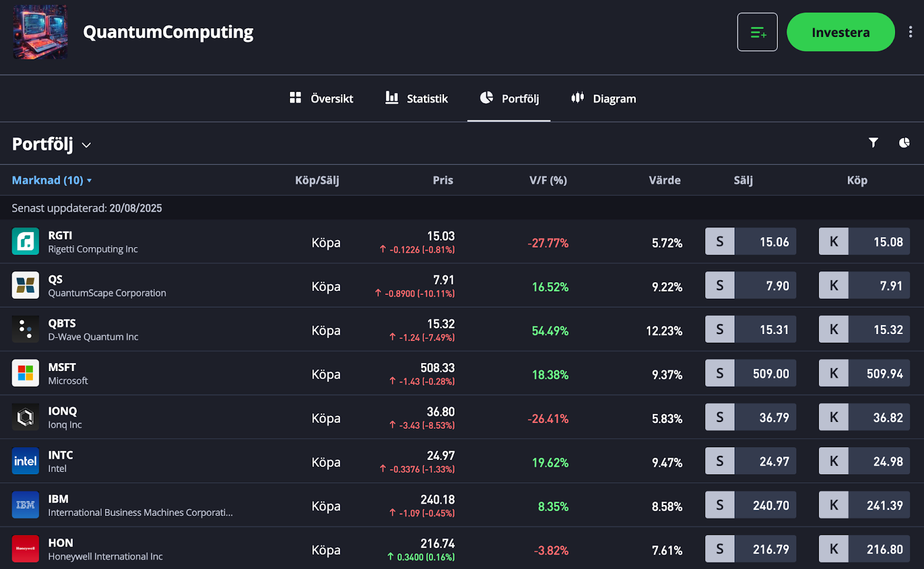Switch to the Översikt tab
This screenshot has height=569, width=924.
tap(321, 99)
